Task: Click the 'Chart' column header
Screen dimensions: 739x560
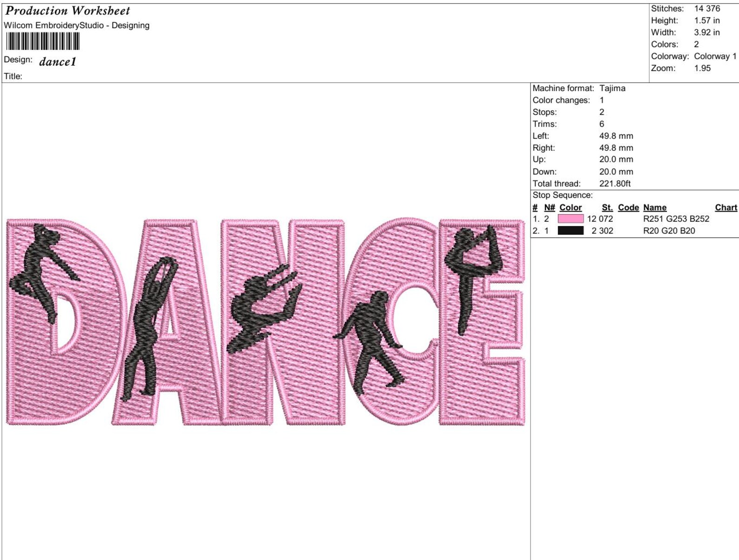Action: pyautogui.click(x=726, y=207)
